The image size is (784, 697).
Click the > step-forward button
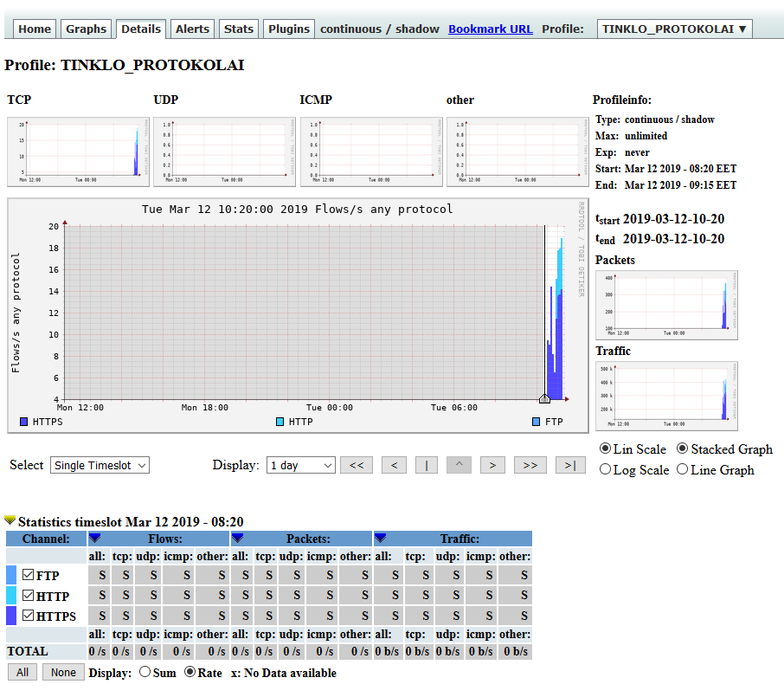click(x=492, y=465)
